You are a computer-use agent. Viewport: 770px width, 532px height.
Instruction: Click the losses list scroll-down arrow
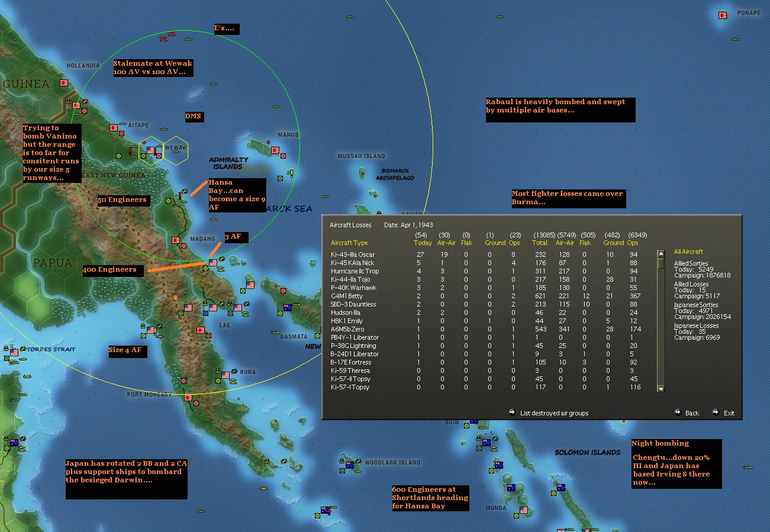point(661,388)
